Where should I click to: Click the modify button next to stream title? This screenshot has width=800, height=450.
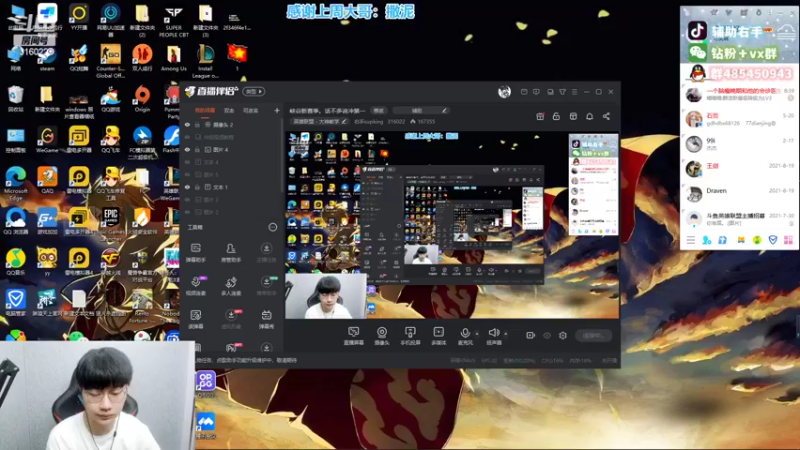379,110
